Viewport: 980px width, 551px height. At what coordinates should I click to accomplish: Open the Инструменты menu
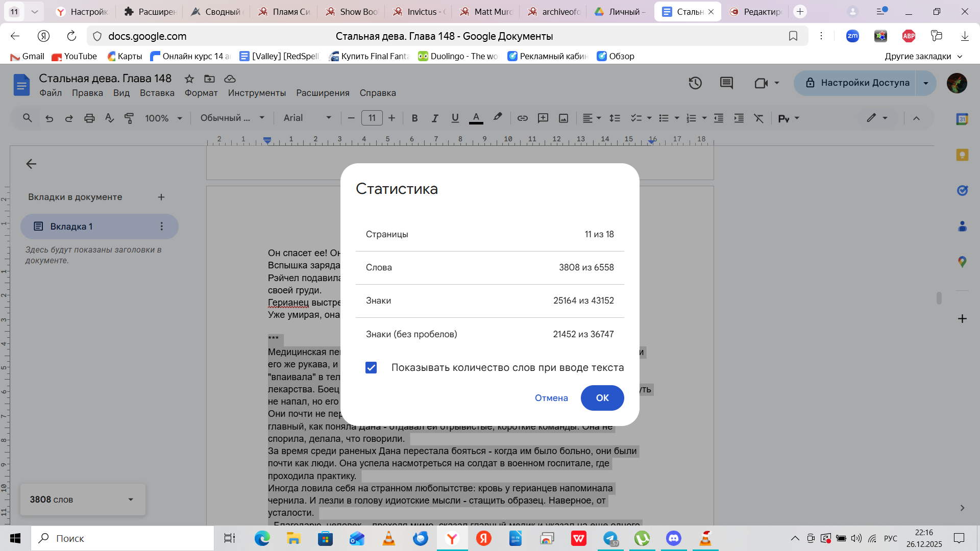(x=257, y=93)
